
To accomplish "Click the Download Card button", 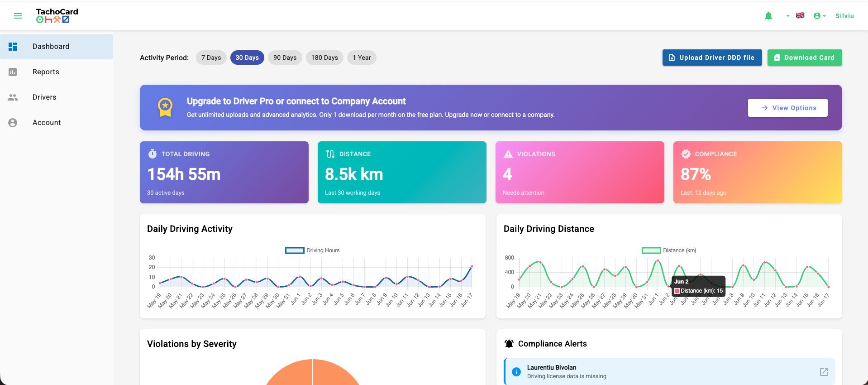I will pos(805,58).
